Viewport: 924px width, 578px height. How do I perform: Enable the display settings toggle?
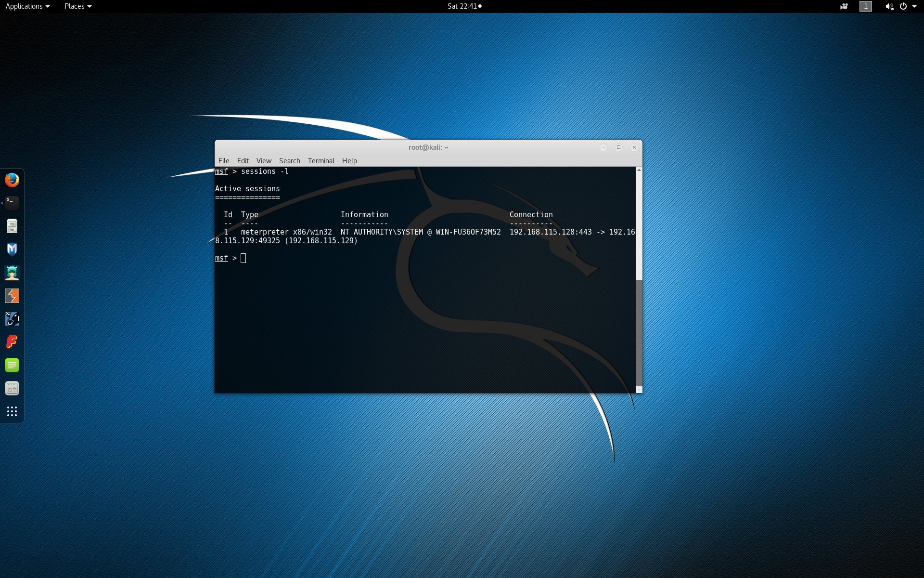(865, 6)
